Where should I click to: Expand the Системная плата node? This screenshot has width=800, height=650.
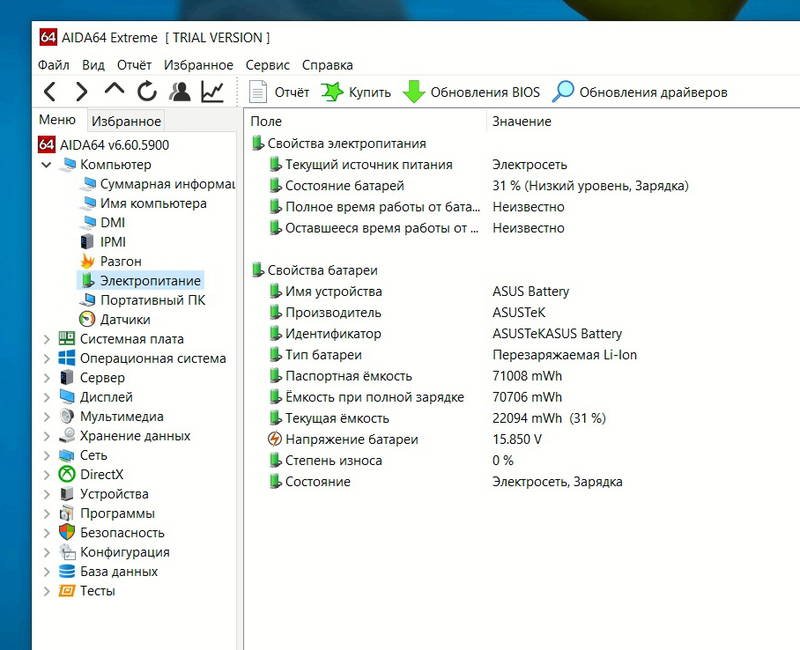pos(46,339)
